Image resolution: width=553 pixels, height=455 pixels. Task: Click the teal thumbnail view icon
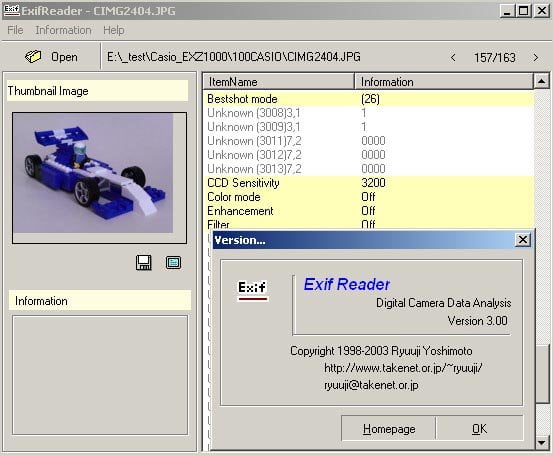point(173,263)
